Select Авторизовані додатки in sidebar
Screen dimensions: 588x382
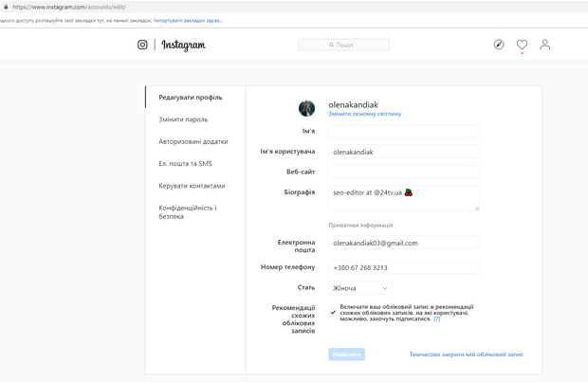(193, 141)
